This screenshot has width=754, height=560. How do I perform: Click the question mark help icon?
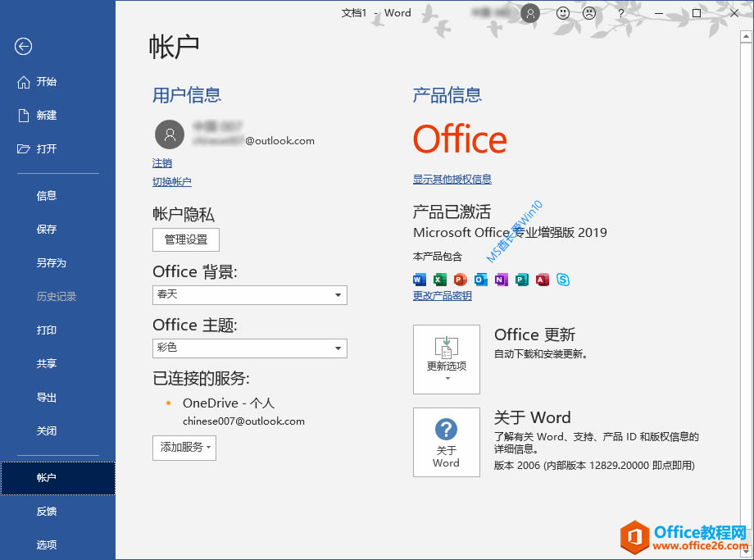(x=620, y=13)
